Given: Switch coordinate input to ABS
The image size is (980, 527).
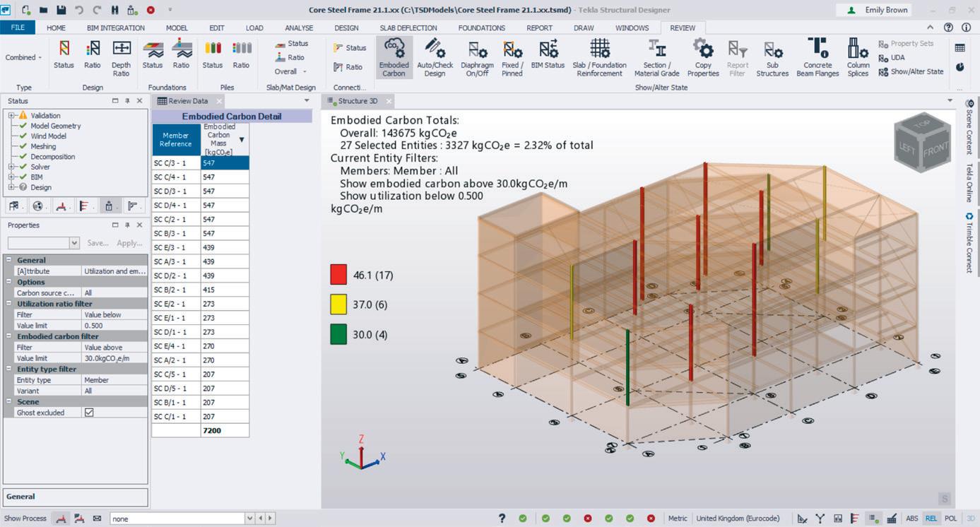Looking at the screenshot, I should tap(912, 519).
